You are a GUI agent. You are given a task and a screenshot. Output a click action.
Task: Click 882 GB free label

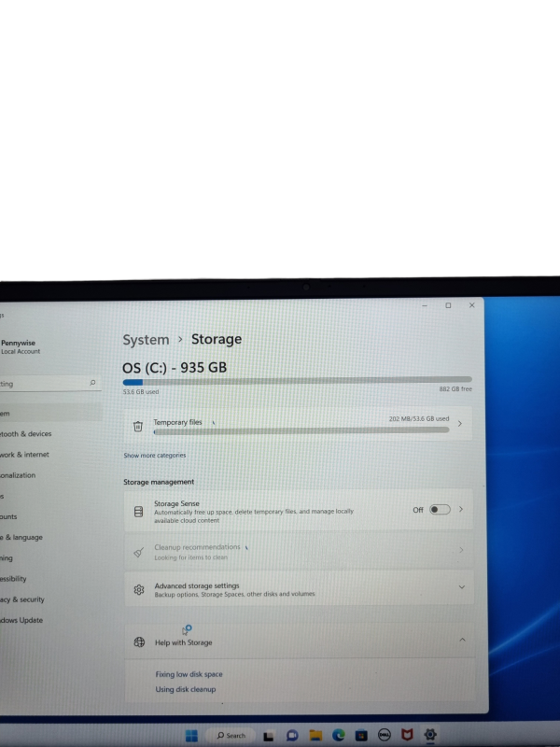(x=455, y=388)
